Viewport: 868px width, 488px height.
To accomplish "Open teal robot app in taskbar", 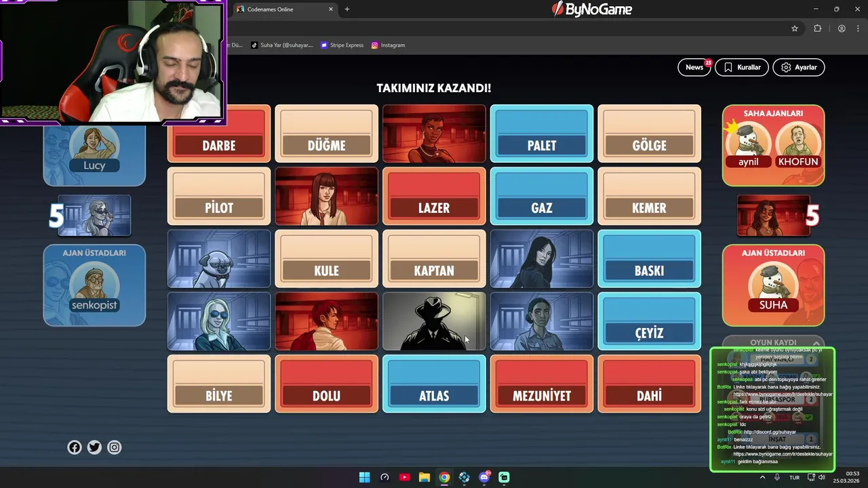I will coord(504,477).
